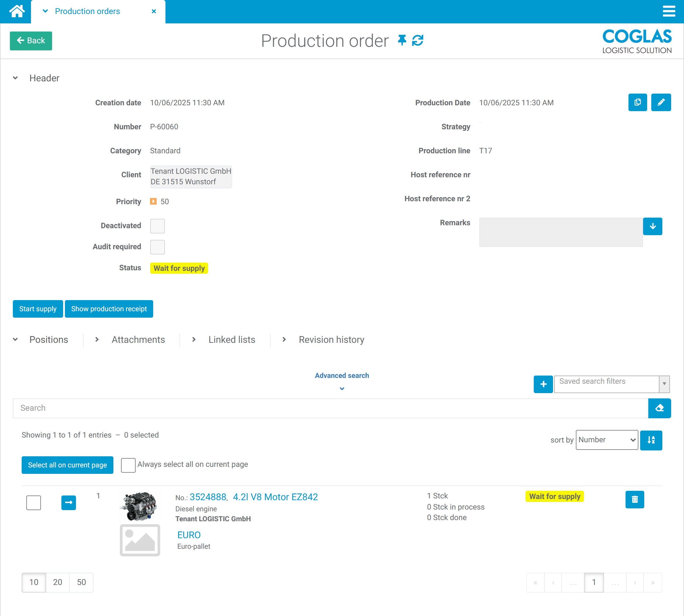Viewport: 684px width, 616px height.
Task: Open the sort by Number dropdown
Action: (607, 440)
